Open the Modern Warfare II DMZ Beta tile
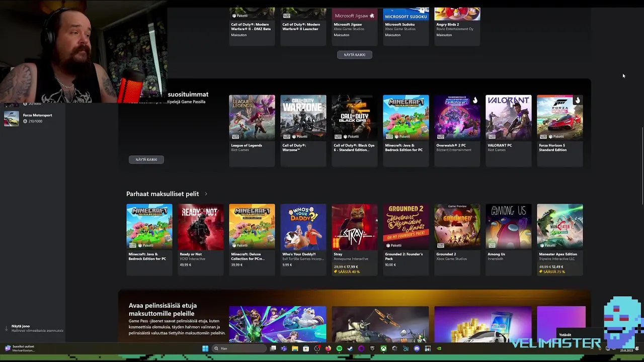 [x=252, y=26]
